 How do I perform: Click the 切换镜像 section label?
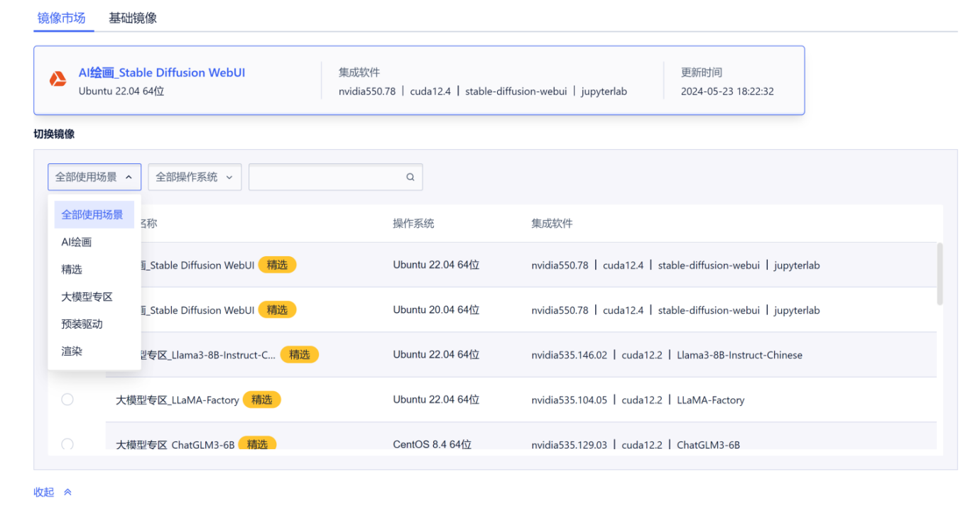54,133
